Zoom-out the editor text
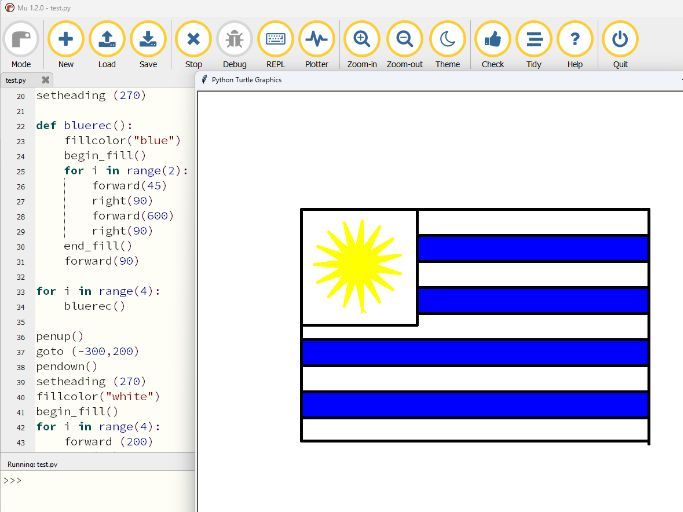The height and width of the screenshot is (512, 683). (x=404, y=45)
